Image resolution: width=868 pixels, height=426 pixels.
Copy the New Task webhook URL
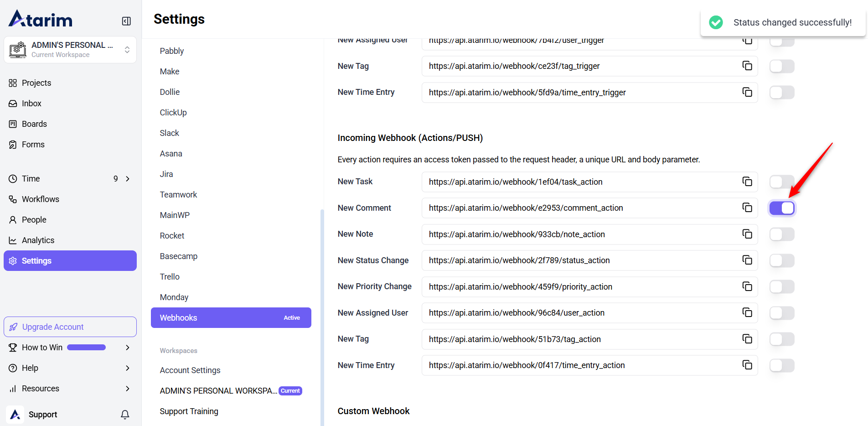[x=747, y=182]
